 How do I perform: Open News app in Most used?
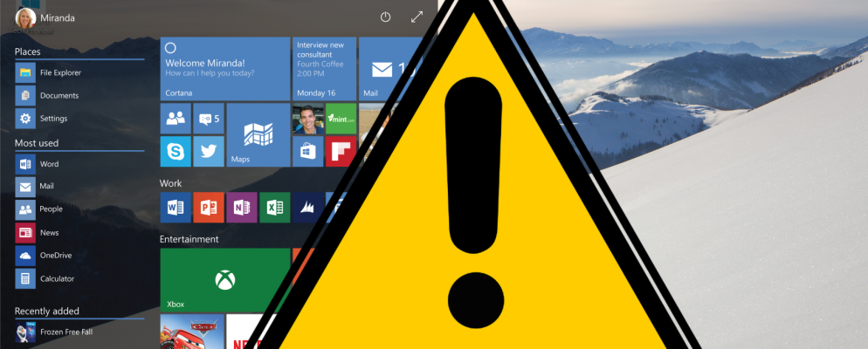point(37,233)
